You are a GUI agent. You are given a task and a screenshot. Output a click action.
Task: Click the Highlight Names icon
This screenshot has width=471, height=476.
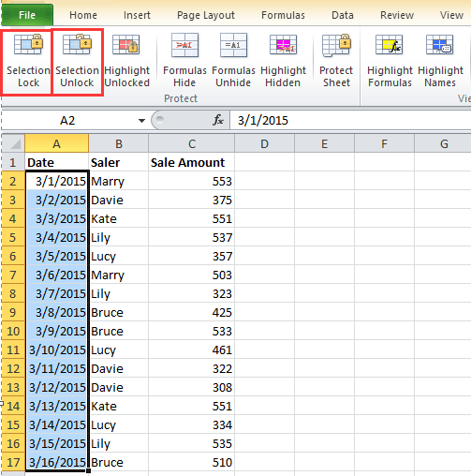[440, 45]
